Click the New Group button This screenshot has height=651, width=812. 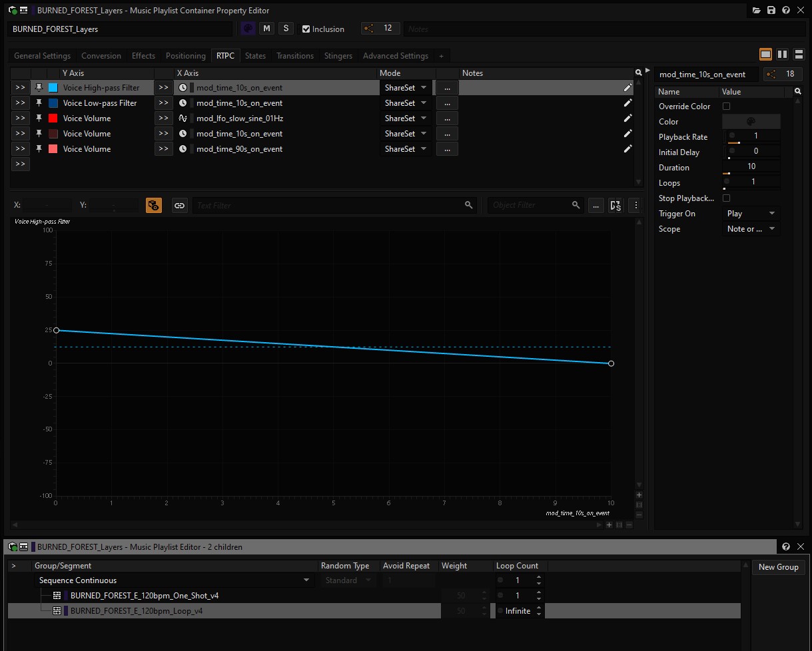click(778, 566)
